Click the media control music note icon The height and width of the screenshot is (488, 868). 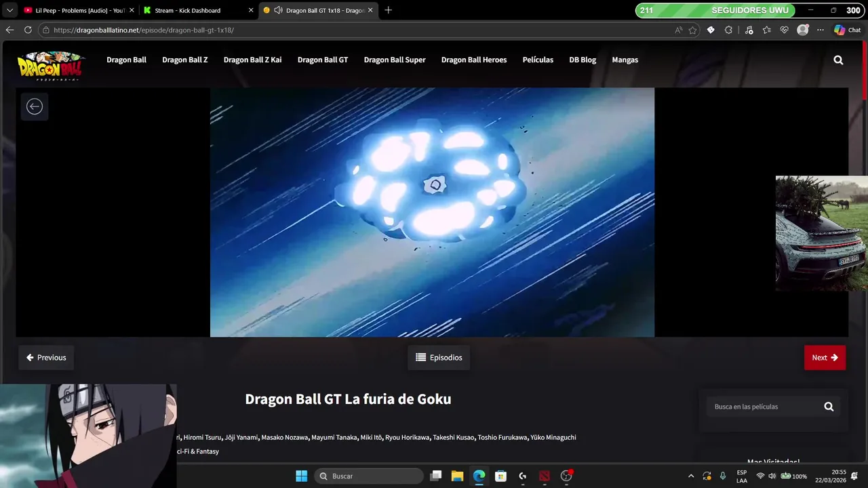click(749, 30)
